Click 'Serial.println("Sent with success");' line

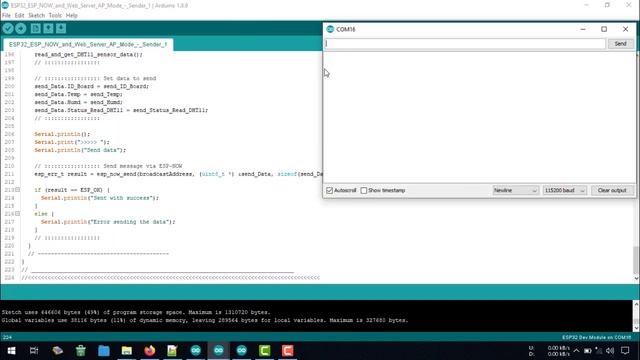(x=100, y=198)
